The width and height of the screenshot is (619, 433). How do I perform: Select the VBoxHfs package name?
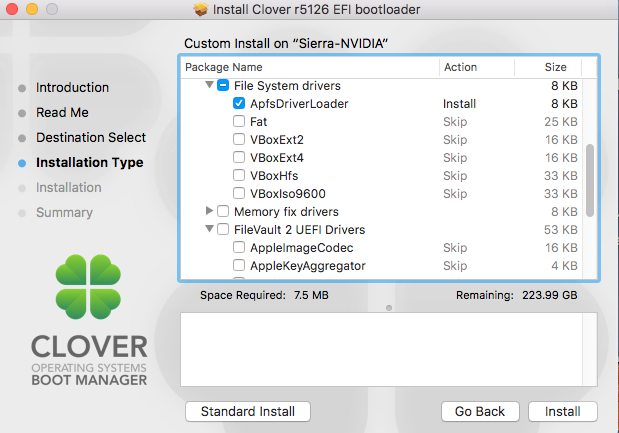pyautogui.click(x=274, y=175)
